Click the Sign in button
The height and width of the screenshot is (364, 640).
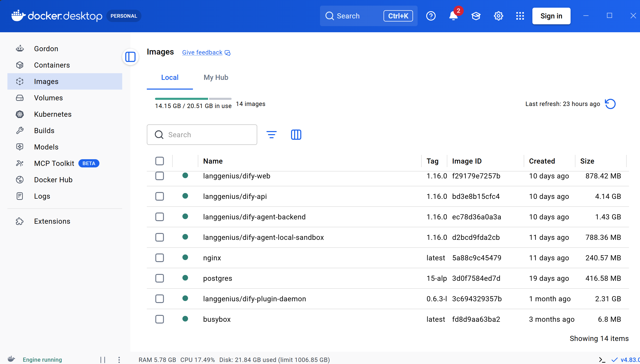[551, 16]
